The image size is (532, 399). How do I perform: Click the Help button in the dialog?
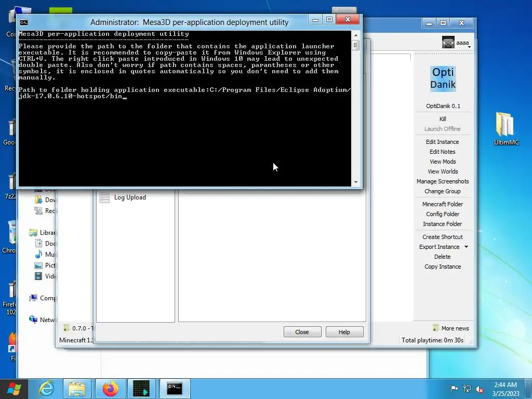pyautogui.click(x=344, y=332)
